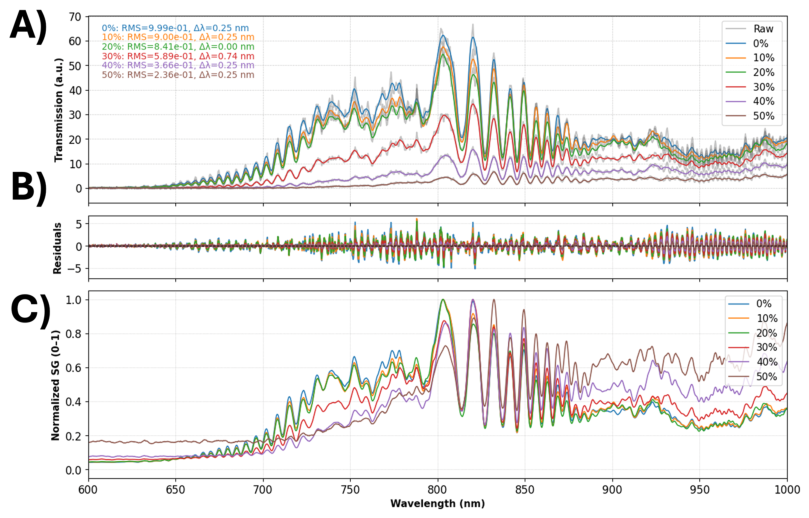
Task: Click '50%' label in panel A legend
Action: 764,116
